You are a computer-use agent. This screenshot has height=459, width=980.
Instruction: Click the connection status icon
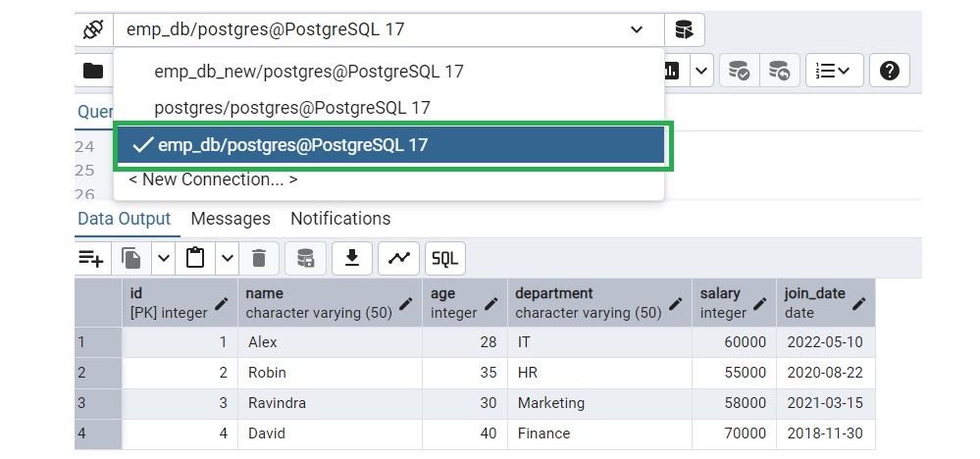[93, 29]
